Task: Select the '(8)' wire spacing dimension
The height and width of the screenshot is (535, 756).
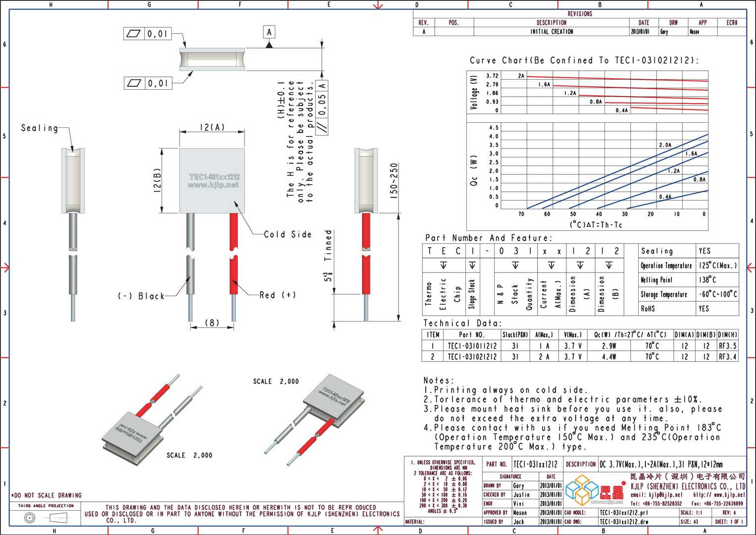Action: coord(212,323)
